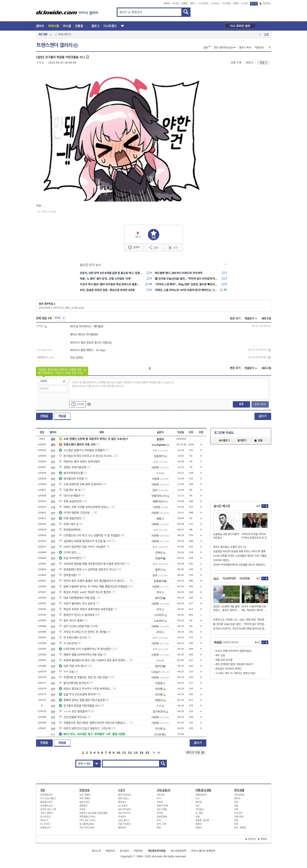Click the bottom search magnifier button

163,763
